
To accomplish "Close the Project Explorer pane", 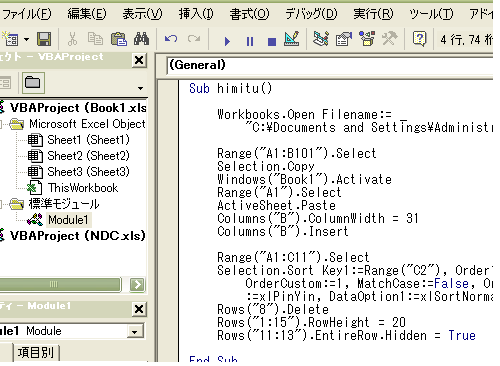I will coord(139,60).
